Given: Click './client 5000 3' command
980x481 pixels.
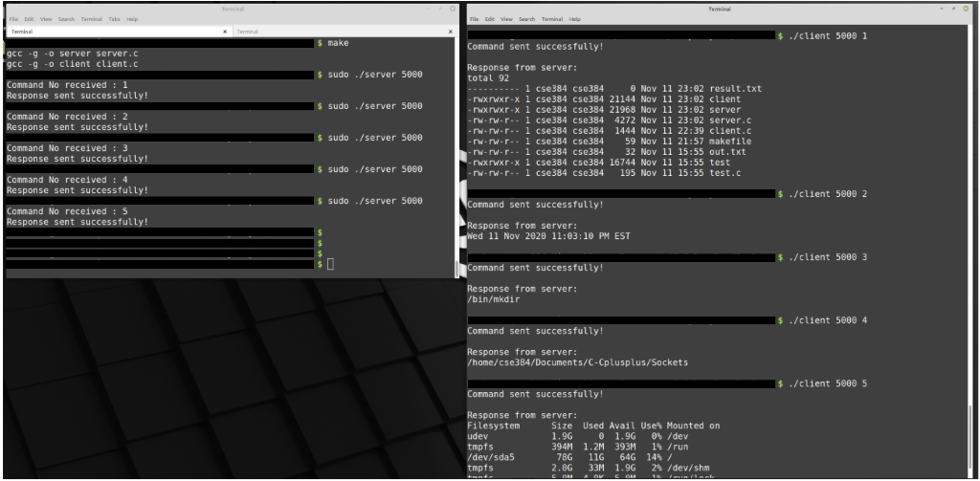Looking at the screenshot, I should (828, 257).
